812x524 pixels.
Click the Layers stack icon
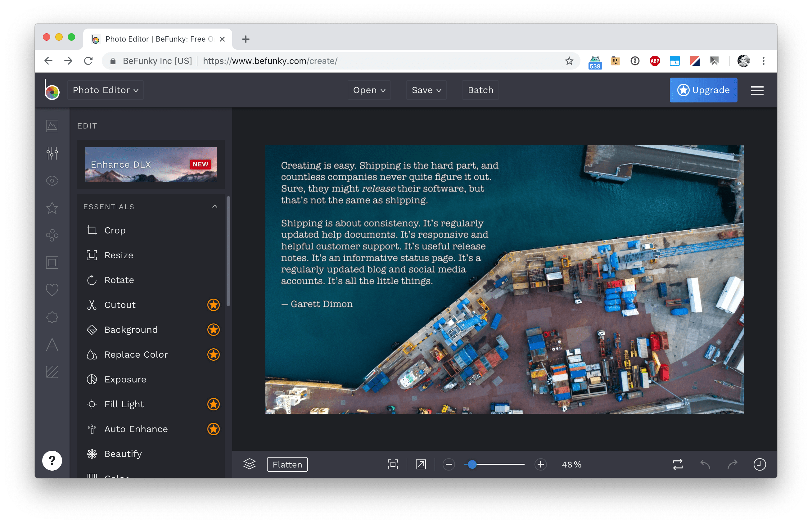(249, 464)
